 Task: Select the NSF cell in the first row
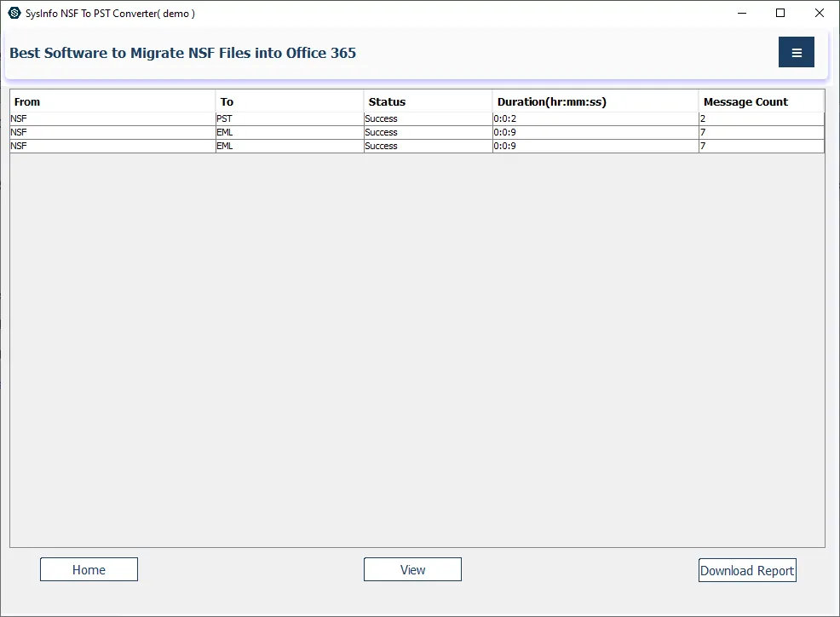(112, 119)
